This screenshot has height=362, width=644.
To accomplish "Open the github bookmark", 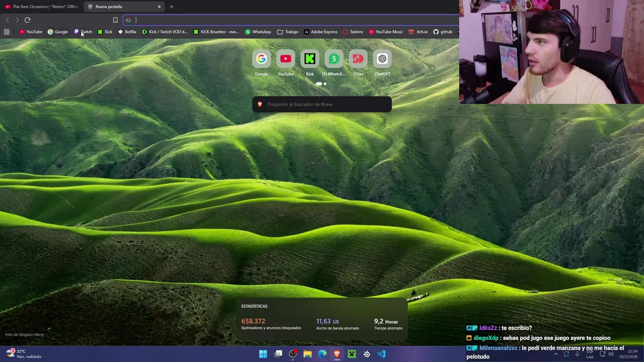I will (443, 32).
